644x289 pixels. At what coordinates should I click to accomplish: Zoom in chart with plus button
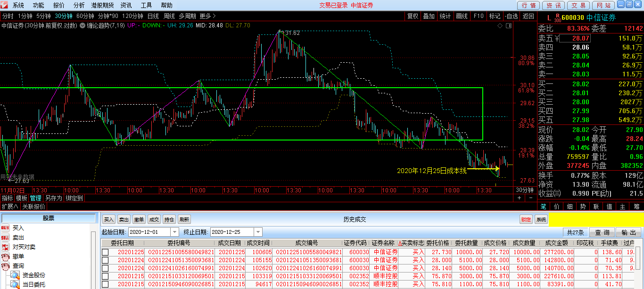pyautogui.click(x=520, y=198)
